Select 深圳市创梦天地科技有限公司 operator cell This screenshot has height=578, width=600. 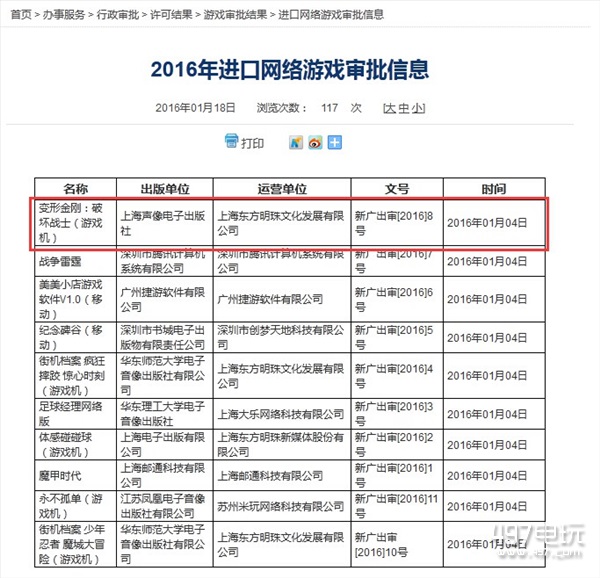click(282, 337)
